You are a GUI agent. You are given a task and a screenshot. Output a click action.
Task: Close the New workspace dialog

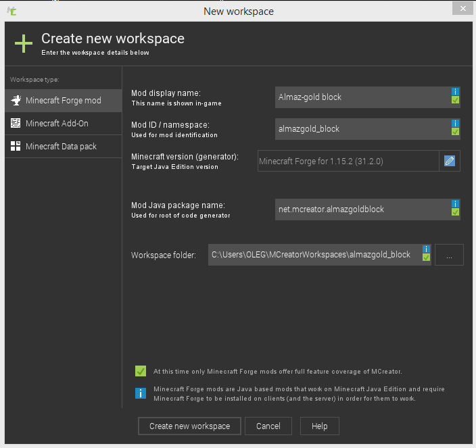coord(462,9)
